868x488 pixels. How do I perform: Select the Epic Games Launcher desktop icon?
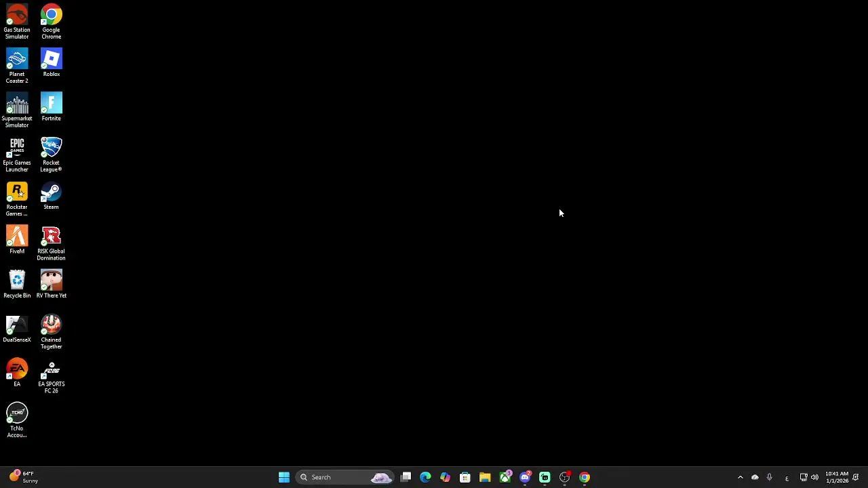tap(17, 155)
